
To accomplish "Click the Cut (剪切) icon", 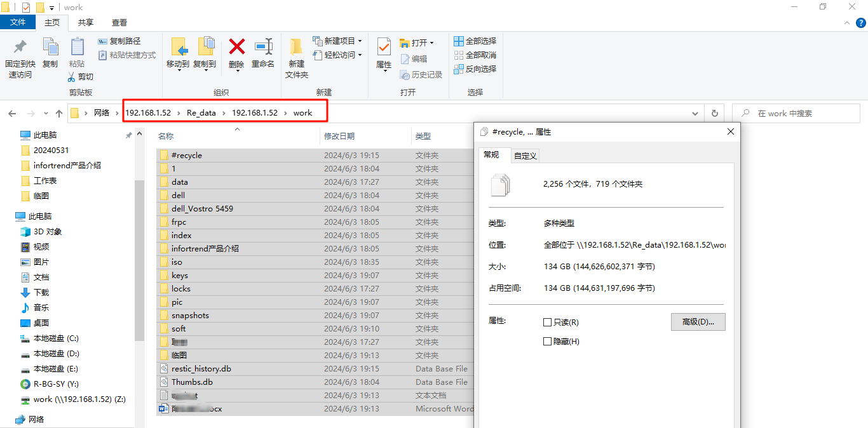I will coord(81,76).
